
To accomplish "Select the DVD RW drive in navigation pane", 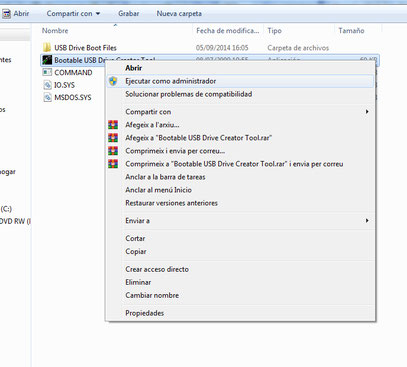I will pos(15,221).
